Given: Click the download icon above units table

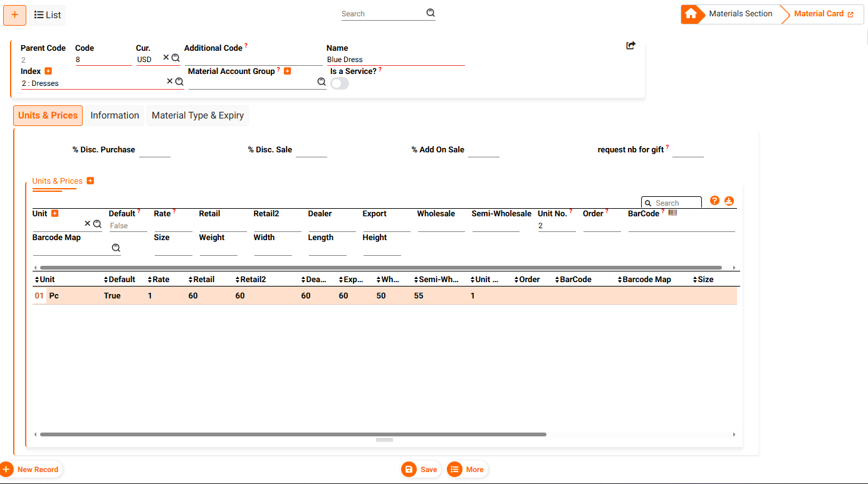Looking at the screenshot, I should tap(728, 201).
